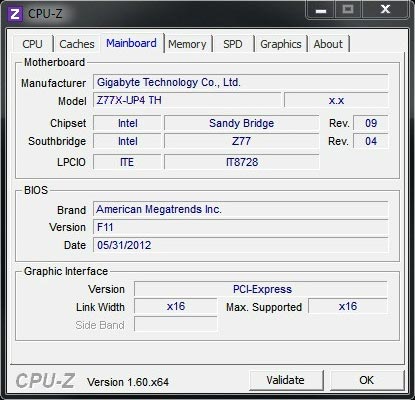Screen dimensions: 415x400
Task: Minimize the CPU-Z window
Action: pyautogui.click(x=321, y=11)
